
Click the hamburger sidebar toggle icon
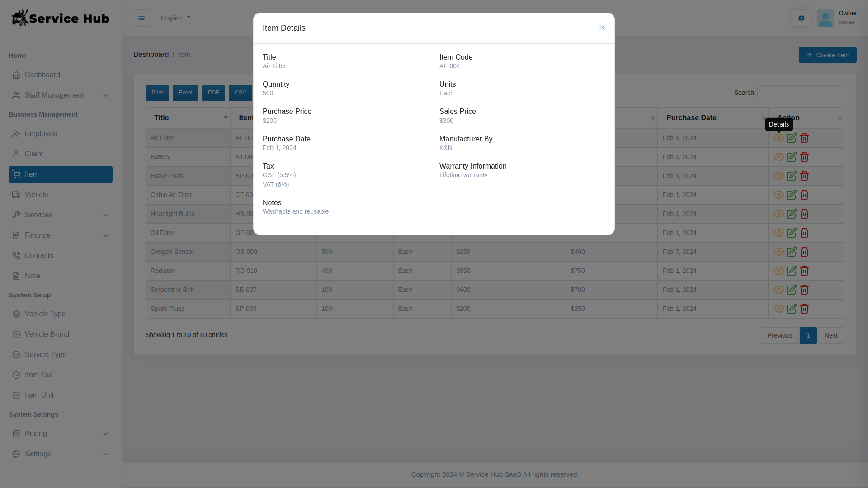[141, 18]
